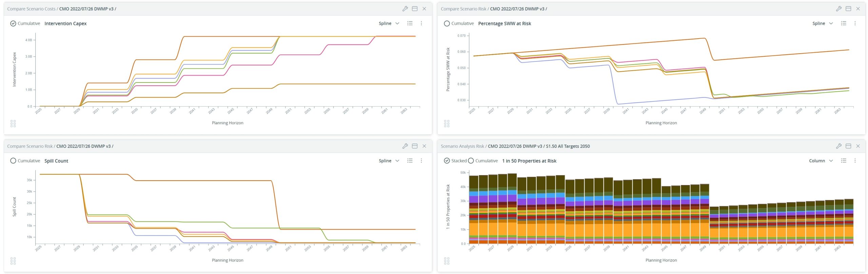
Task: Click Compare Scenario Risk breadcrumb in SWW panel
Action: click(463, 9)
